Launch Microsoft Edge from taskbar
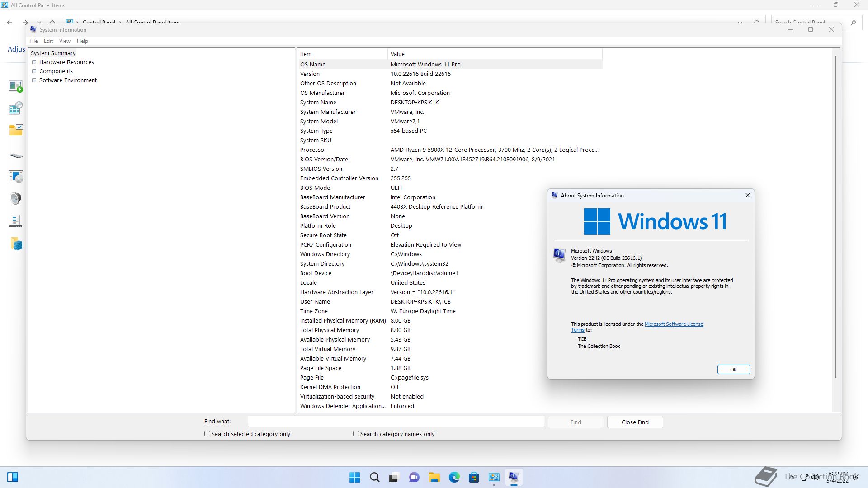868x488 pixels. click(454, 477)
